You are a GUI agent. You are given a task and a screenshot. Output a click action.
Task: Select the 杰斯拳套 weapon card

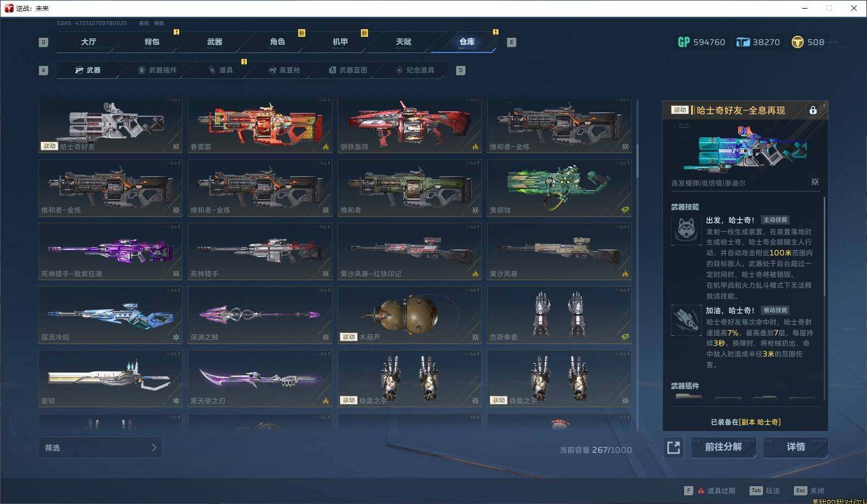click(x=559, y=315)
